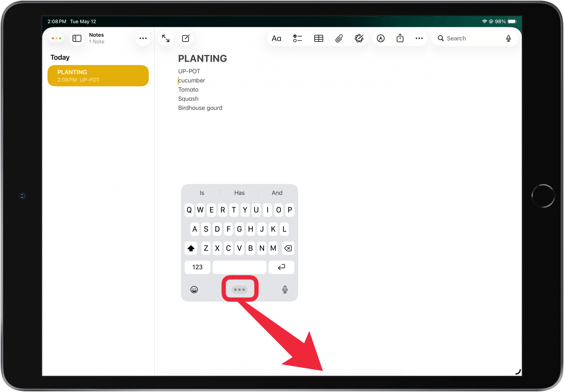Tap the M key
The image size is (564, 392).
[273, 248]
